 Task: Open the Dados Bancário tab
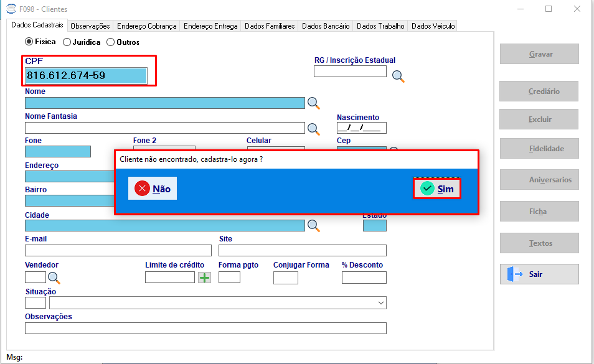click(326, 26)
